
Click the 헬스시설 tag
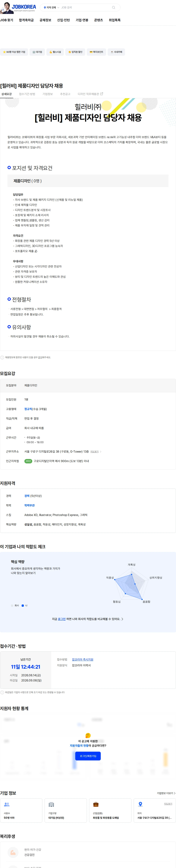click(55, 52)
